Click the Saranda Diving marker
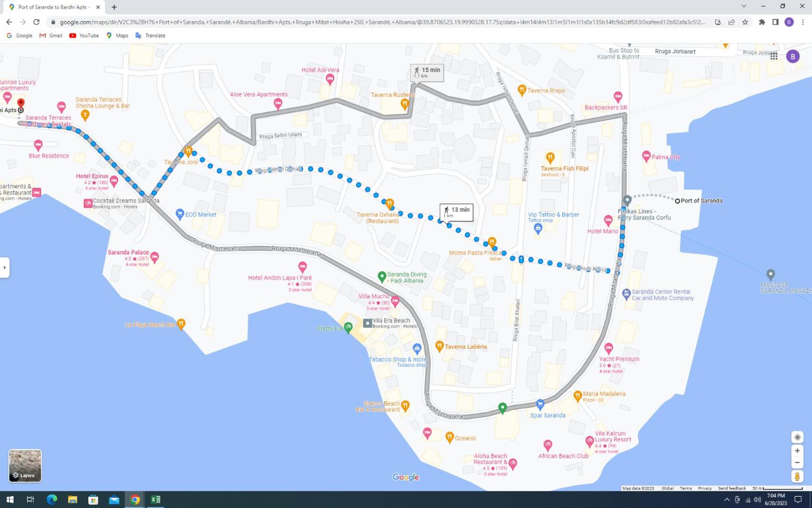This screenshot has height=508, width=812. pos(382,277)
